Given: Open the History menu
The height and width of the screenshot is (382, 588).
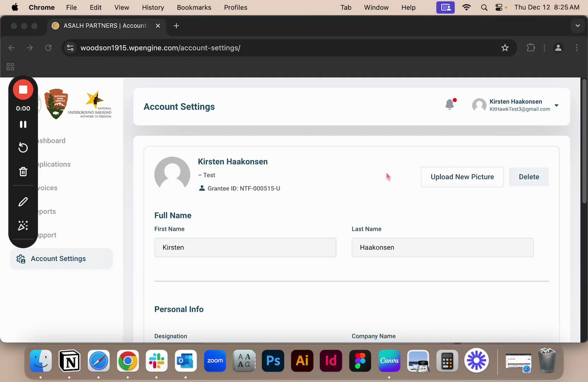Looking at the screenshot, I should pos(153,7).
